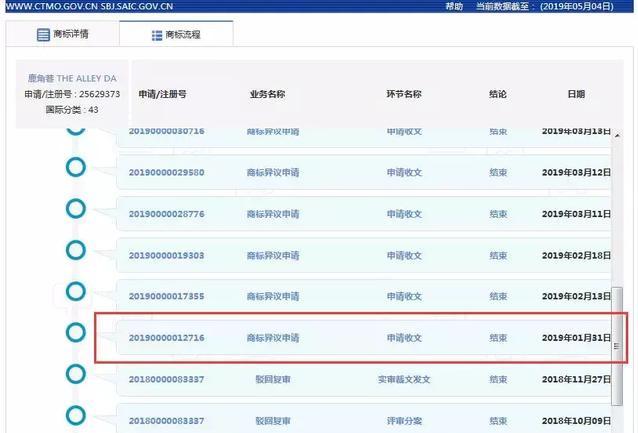The width and height of the screenshot is (638, 433).
Task: Select number 20190000029580
Action: pyautogui.click(x=166, y=173)
